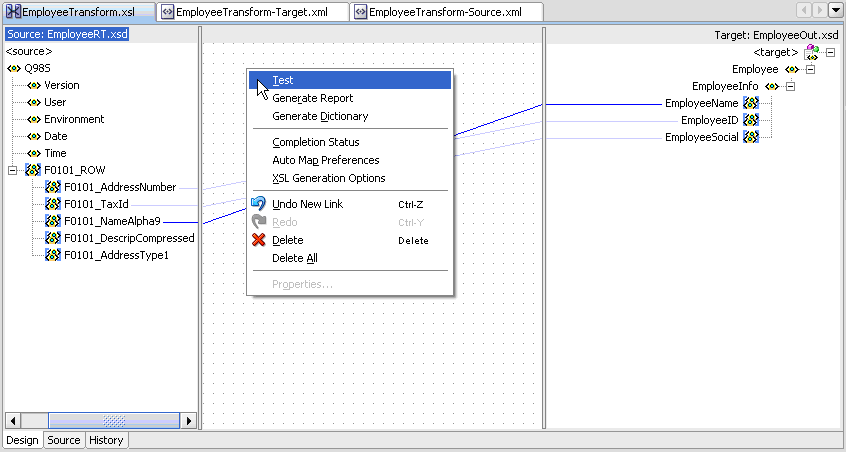This screenshot has height=452, width=846.
Task: Switch to EmployeeTransform.xsl tab
Action: (x=79, y=11)
